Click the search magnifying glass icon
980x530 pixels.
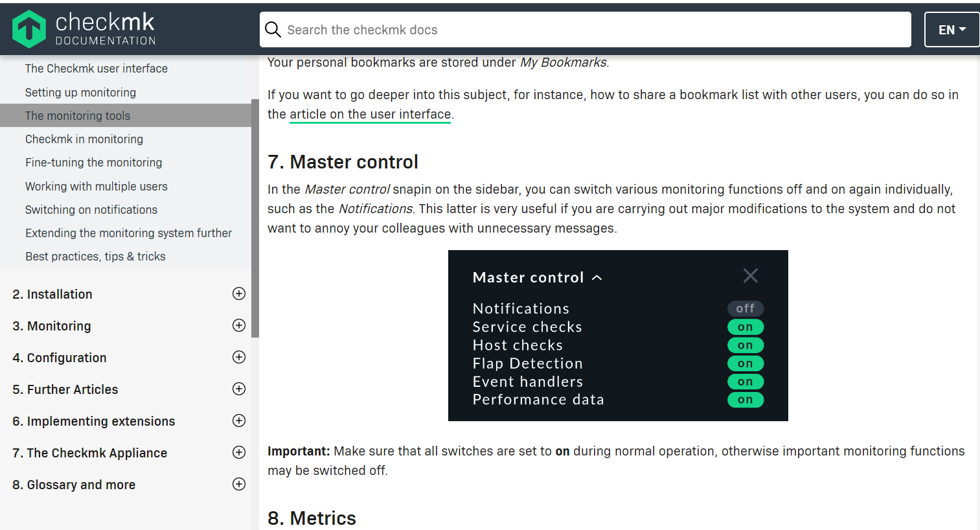coord(273,29)
